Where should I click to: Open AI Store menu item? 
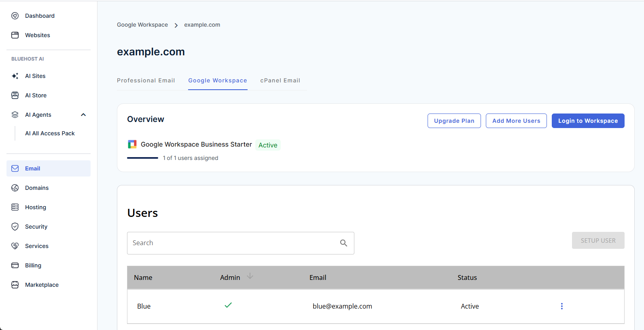pos(36,95)
